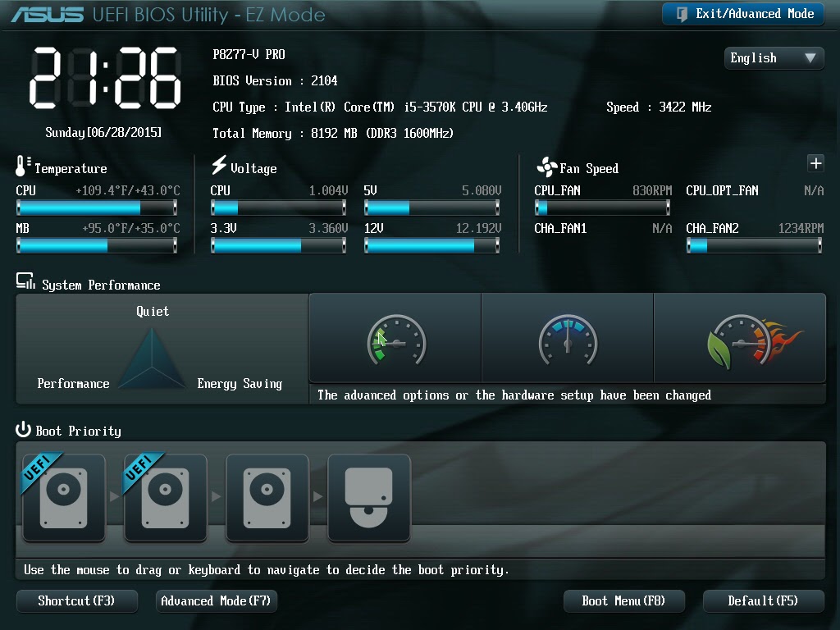The image size is (840, 630).
Task: Click the 3.3V voltage bar
Action: (279, 245)
